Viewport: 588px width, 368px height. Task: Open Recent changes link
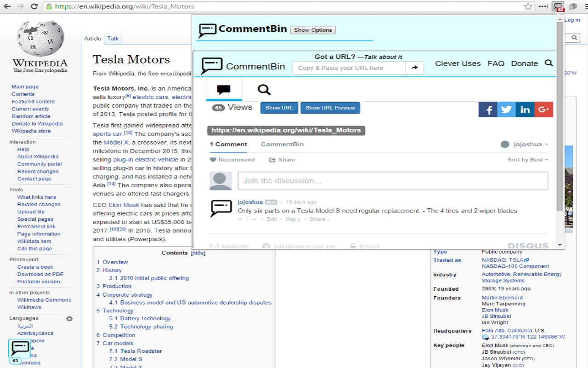(38, 172)
